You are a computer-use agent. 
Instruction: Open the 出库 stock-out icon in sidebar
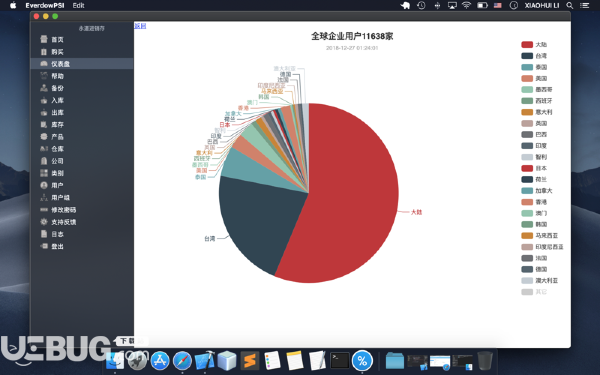coord(44,112)
